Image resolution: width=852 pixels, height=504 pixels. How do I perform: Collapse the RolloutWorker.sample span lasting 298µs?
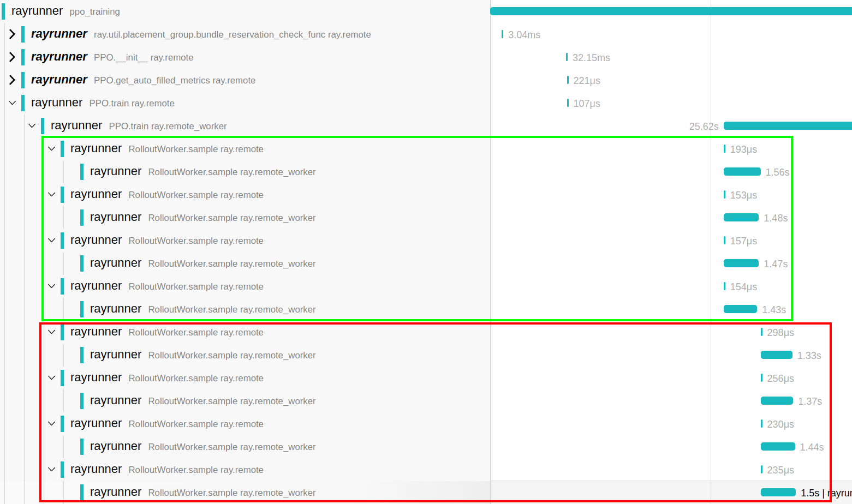coord(51,332)
